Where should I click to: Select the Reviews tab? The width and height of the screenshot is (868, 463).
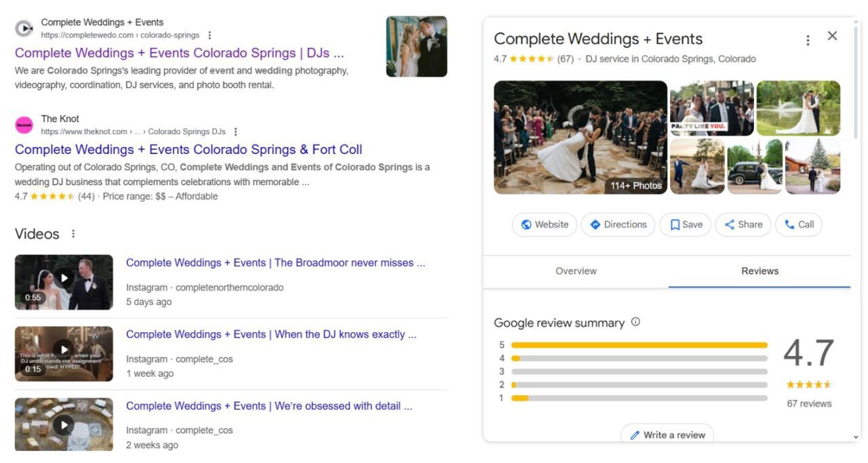pyautogui.click(x=759, y=271)
